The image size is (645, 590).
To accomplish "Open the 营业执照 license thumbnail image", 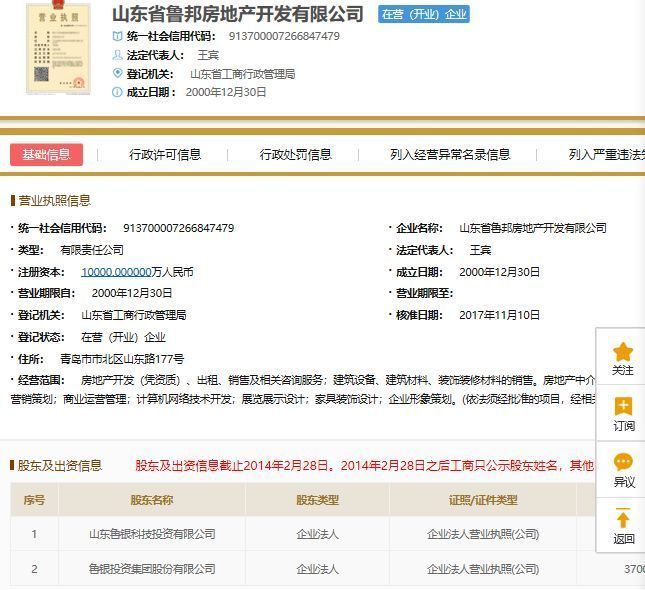I will pos(56,49).
